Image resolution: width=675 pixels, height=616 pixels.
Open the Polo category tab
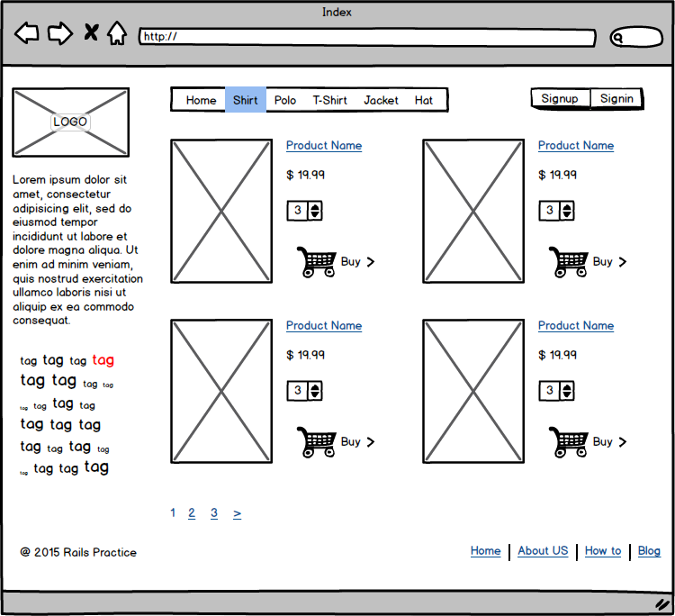[x=285, y=100]
